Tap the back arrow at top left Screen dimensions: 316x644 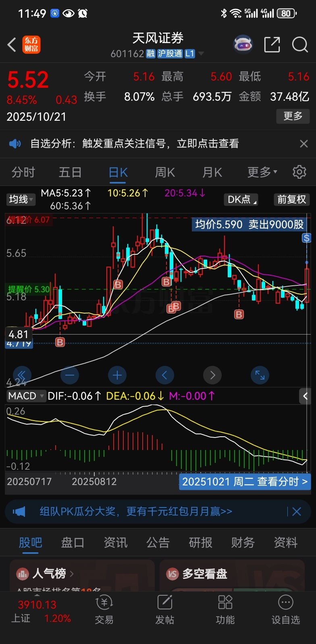point(12,45)
